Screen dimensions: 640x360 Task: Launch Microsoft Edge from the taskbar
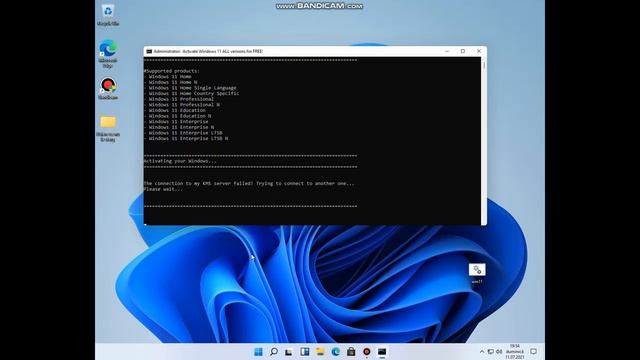tap(336, 352)
